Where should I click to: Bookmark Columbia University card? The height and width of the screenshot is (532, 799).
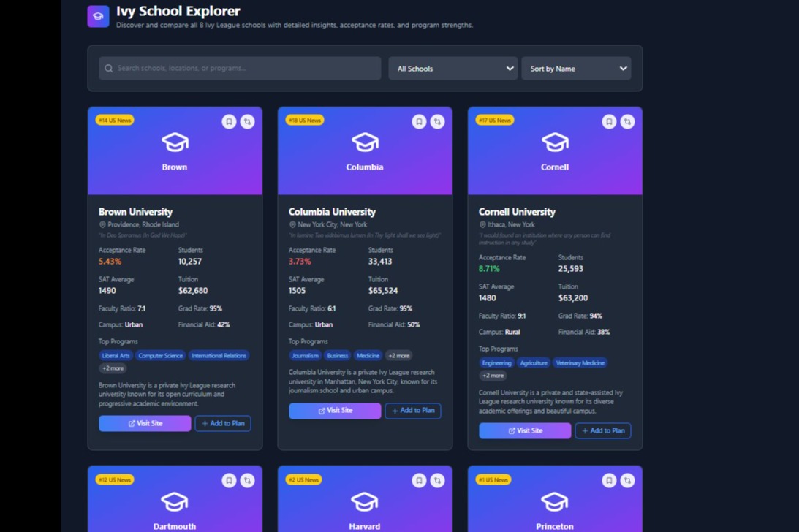pyautogui.click(x=419, y=121)
